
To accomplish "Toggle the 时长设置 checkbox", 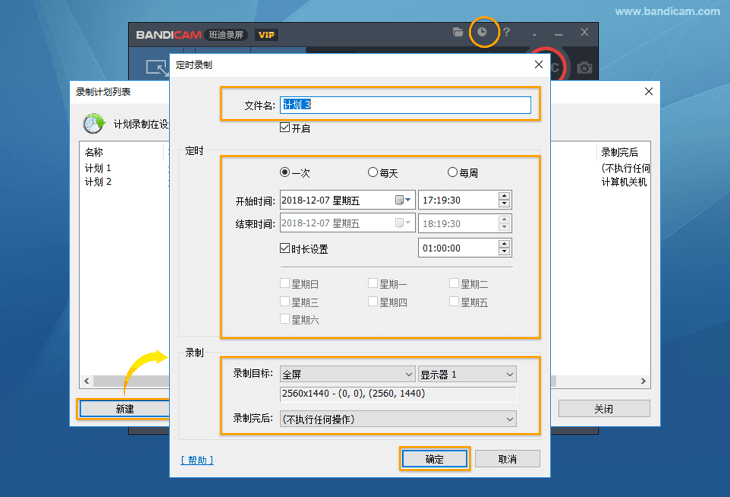I will tap(285, 248).
